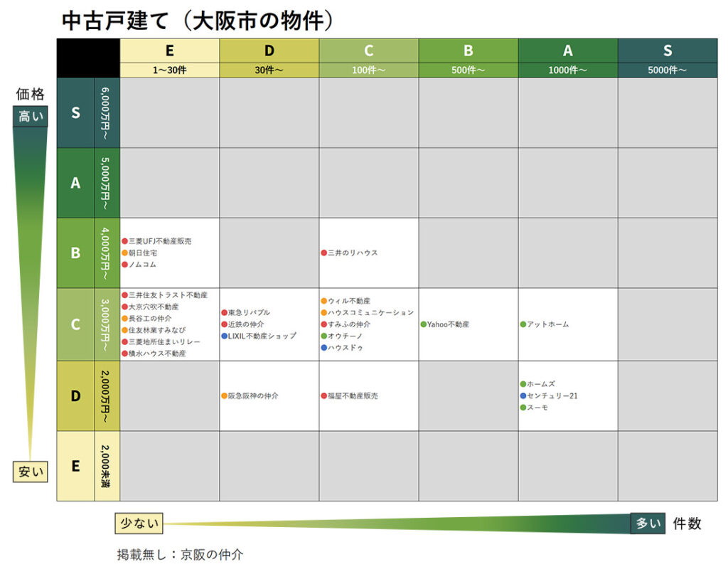Click the blue dot next to センチュリー21
Image resolution: width=728 pixels, height=584 pixels.
coord(523,395)
